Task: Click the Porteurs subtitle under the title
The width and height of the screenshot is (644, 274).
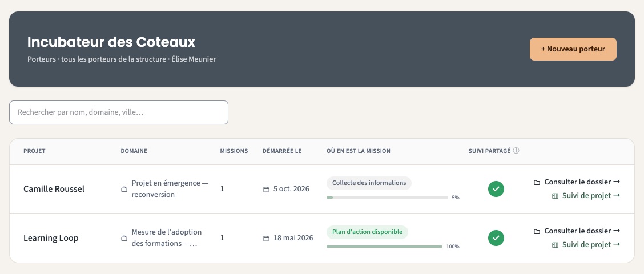Action: pos(122,59)
